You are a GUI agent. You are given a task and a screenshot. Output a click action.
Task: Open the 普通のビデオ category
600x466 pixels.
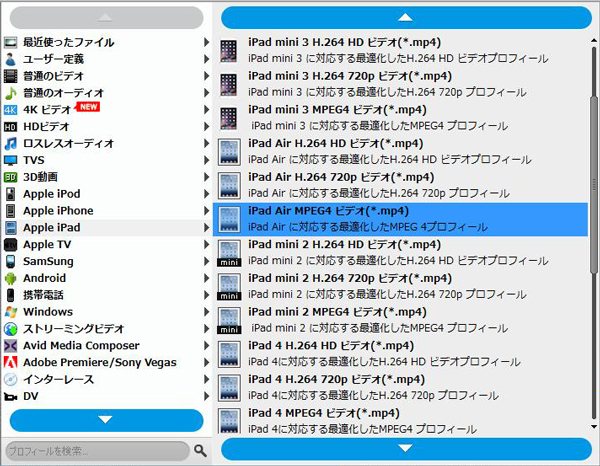pyautogui.click(x=106, y=76)
